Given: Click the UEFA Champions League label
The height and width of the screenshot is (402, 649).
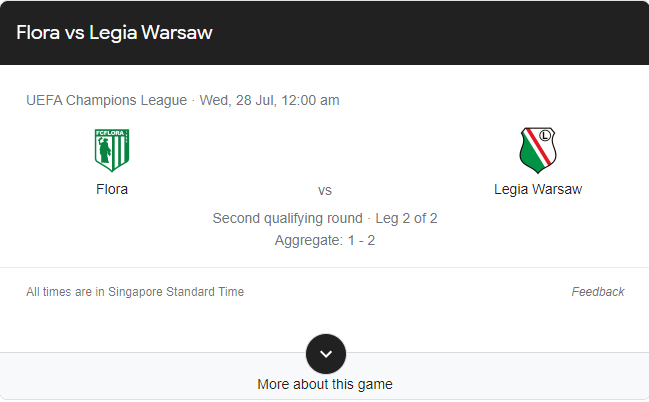Looking at the screenshot, I should [x=106, y=100].
